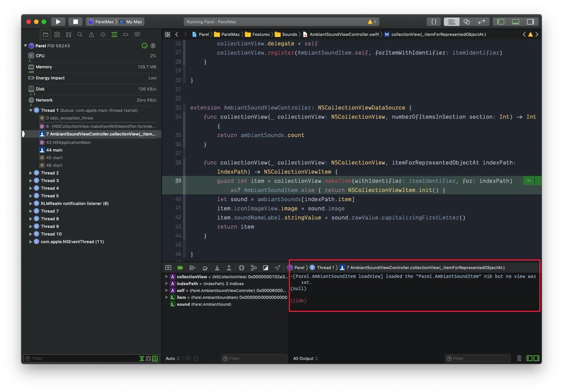The image size is (563, 392).
Task: Show the Symbol navigator
Action: tap(68, 34)
